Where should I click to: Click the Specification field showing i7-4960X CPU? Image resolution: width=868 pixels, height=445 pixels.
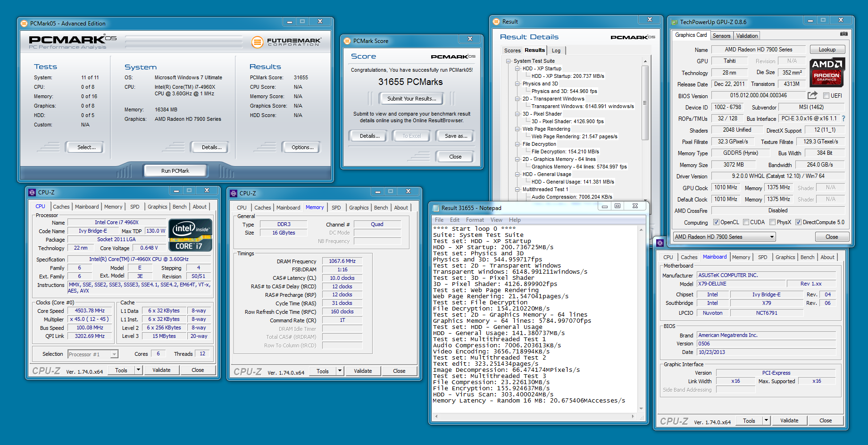click(x=139, y=259)
